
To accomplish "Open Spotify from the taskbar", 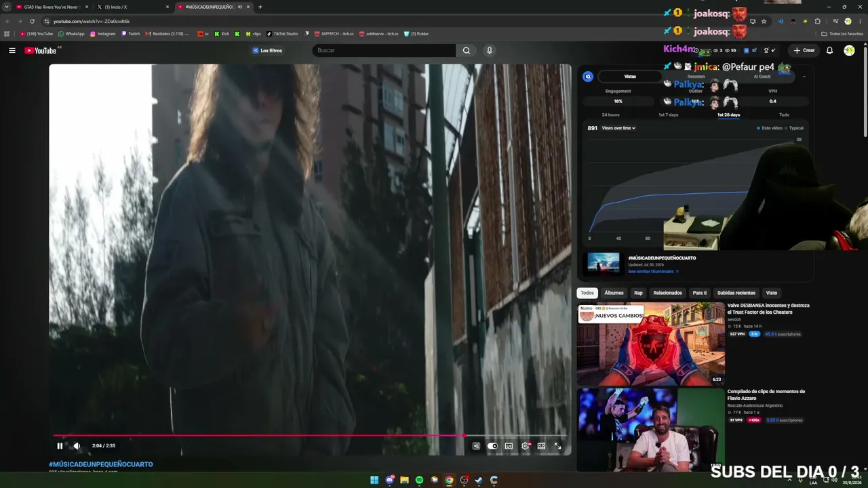I will (419, 480).
